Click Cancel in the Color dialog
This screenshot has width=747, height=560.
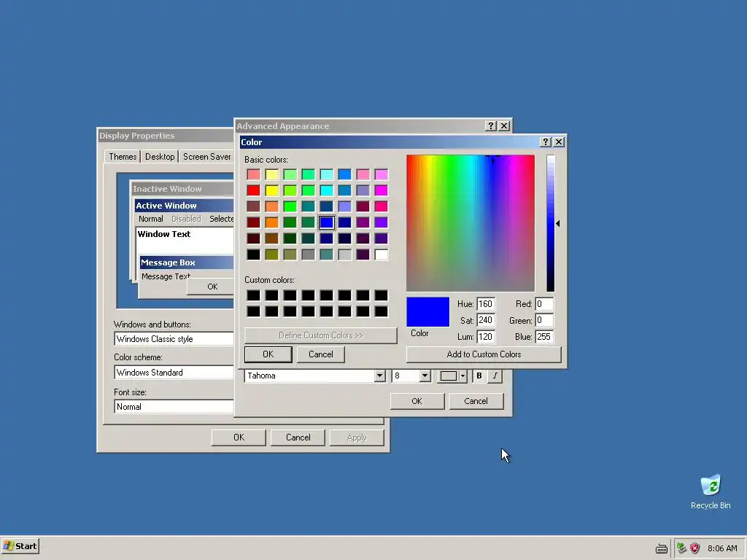point(321,354)
